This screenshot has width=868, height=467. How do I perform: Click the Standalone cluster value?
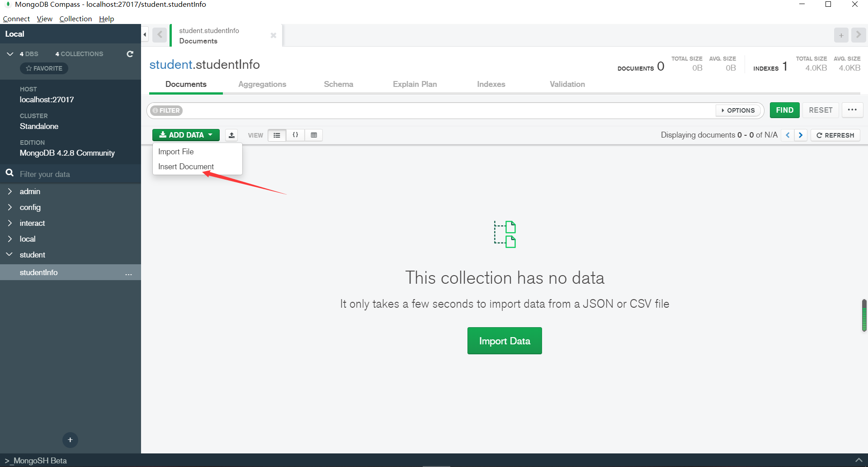(x=39, y=126)
